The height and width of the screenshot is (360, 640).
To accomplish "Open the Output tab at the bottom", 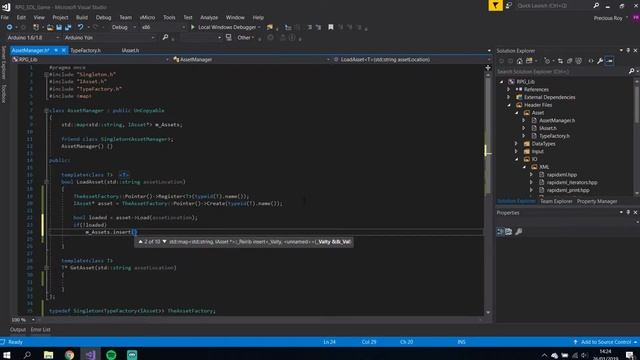I will pos(18,329).
